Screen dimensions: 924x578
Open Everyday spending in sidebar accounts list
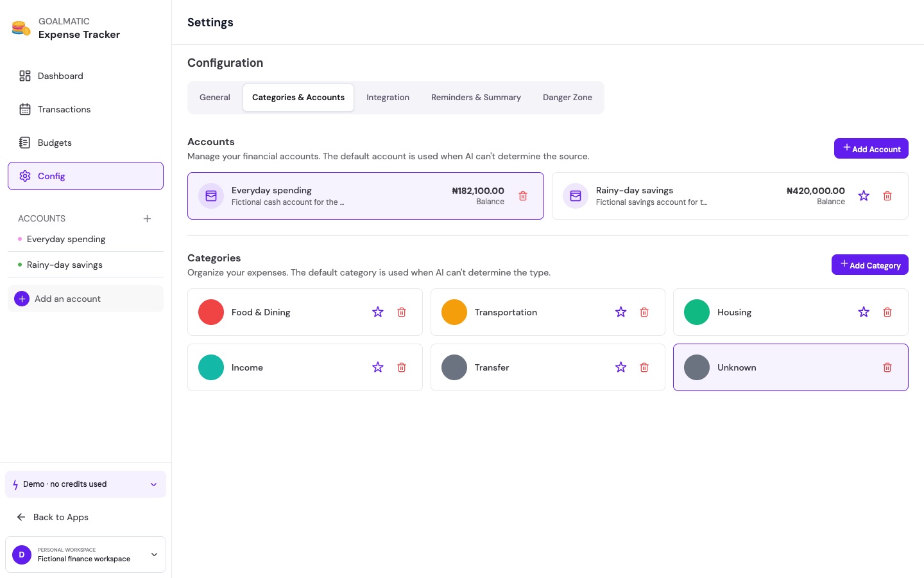(85, 239)
